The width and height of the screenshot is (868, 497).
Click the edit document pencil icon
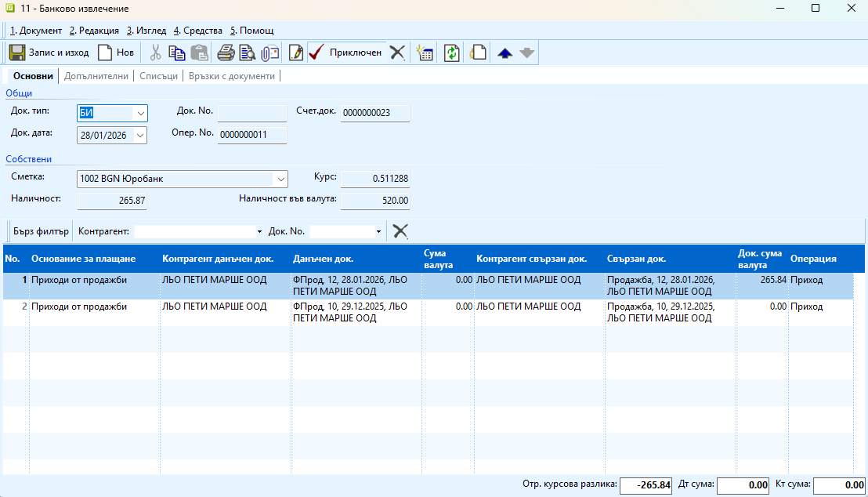[x=296, y=53]
